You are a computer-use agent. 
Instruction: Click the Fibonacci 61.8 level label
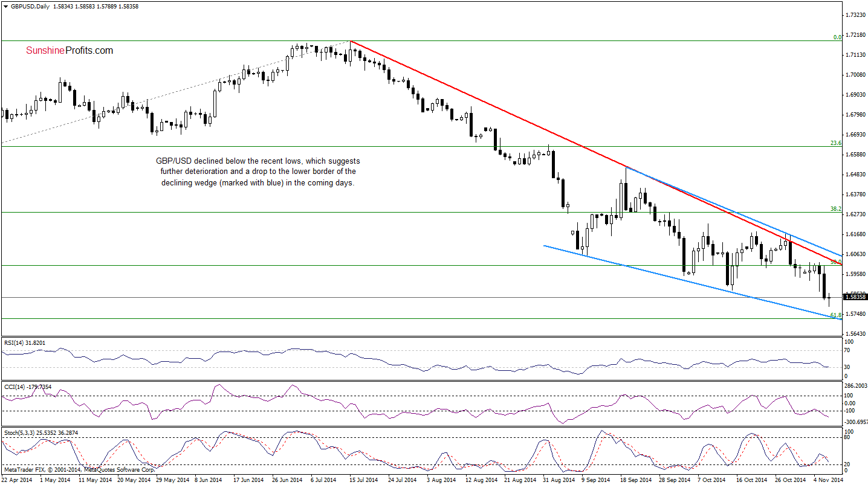pyautogui.click(x=837, y=315)
